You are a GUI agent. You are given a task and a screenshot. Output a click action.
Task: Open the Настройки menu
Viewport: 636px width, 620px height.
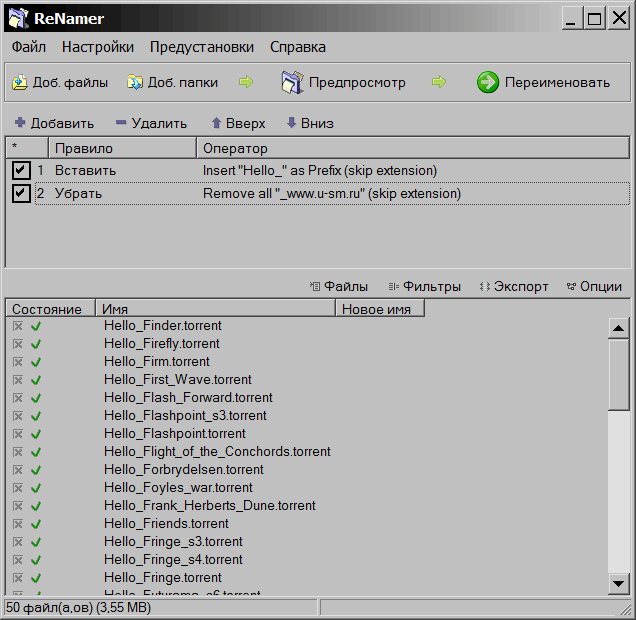point(97,47)
